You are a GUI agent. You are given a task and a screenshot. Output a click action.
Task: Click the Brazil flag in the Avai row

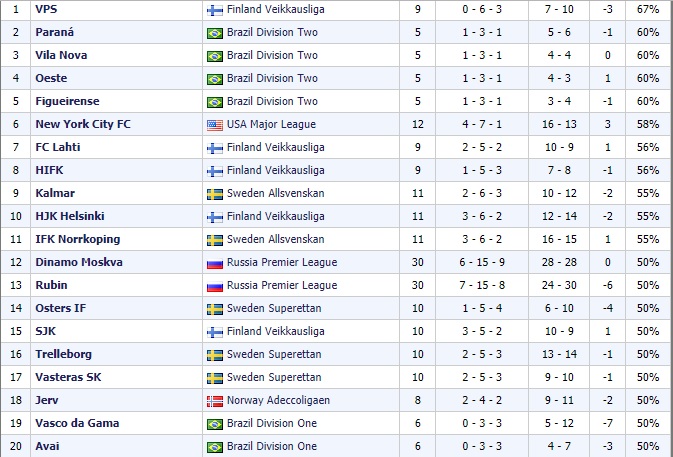pyautogui.click(x=215, y=447)
